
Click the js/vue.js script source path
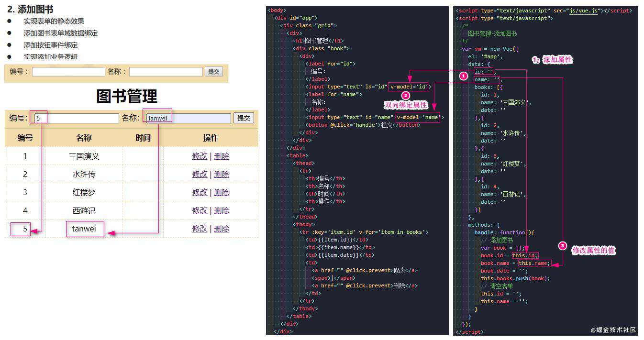583,10
